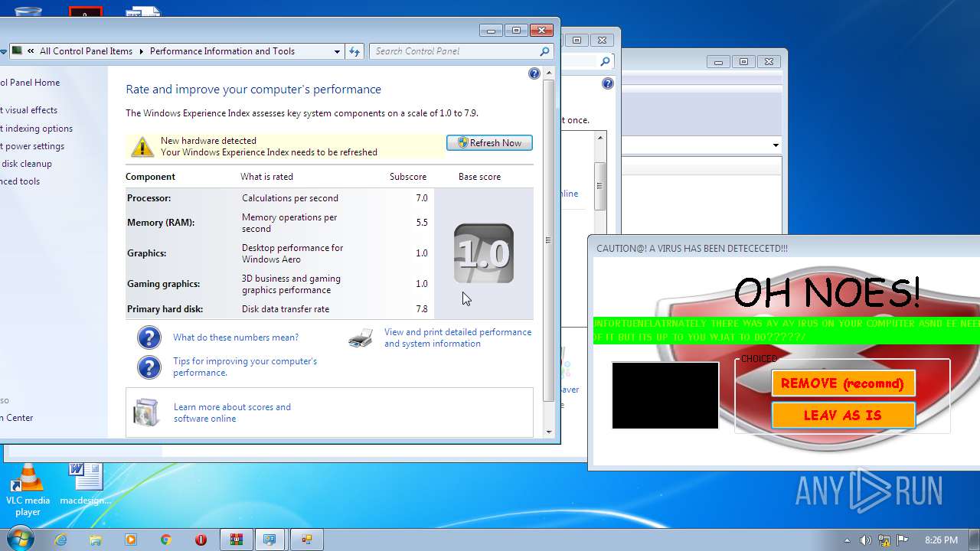Open adjust visual effects sidebar link
The image size is (980, 551).
coord(29,110)
